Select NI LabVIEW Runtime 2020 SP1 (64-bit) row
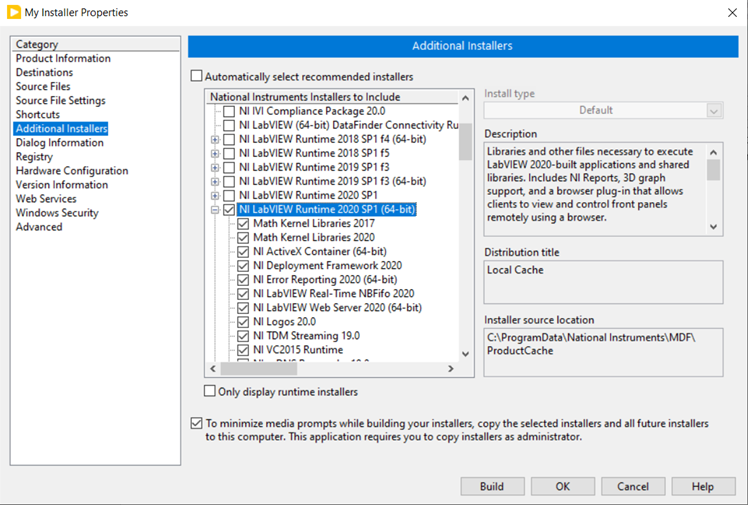 pos(327,209)
